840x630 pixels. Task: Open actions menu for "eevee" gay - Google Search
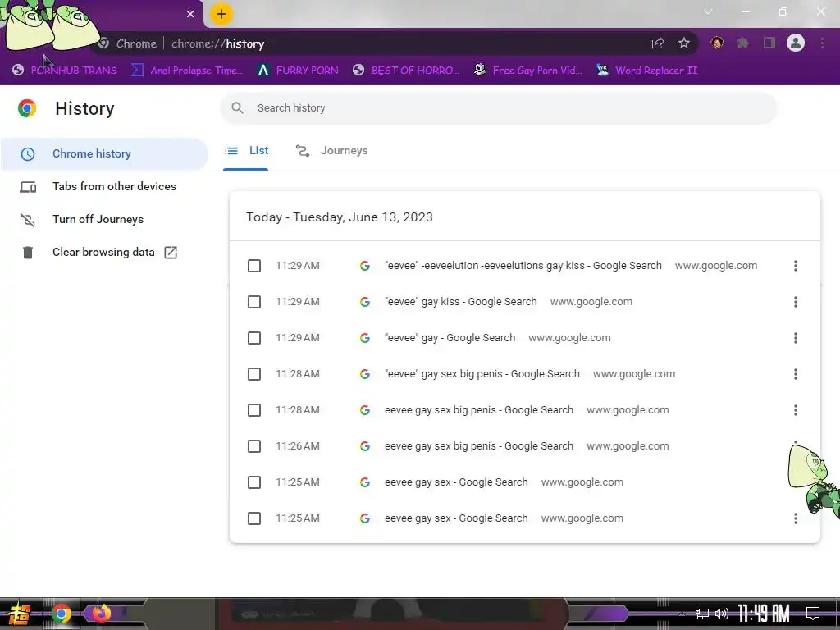(796, 338)
